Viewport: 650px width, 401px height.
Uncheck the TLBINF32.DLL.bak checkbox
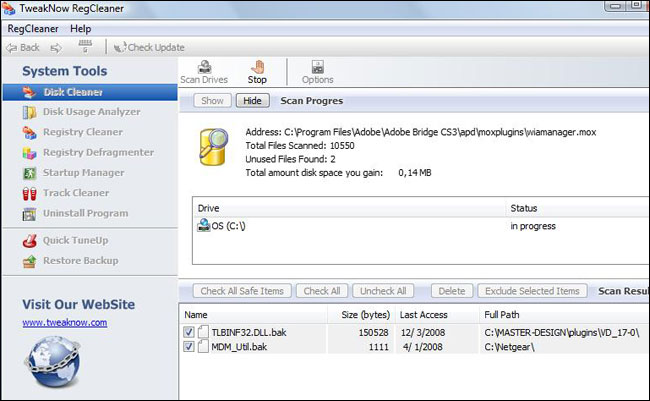tap(189, 332)
